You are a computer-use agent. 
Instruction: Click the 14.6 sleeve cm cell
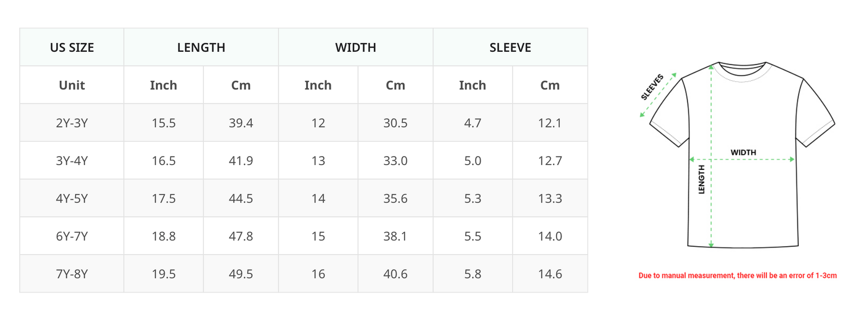550,274
